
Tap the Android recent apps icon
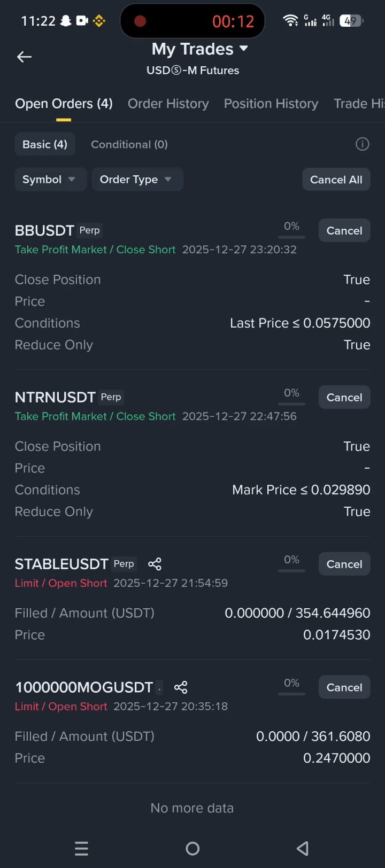tap(81, 848)
